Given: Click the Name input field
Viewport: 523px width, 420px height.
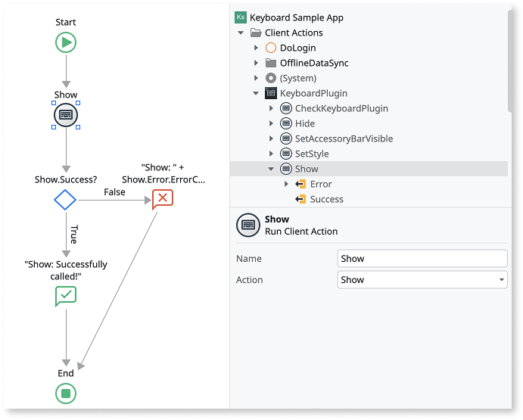Looking at the screenshot, I should [x=422, y=259].
